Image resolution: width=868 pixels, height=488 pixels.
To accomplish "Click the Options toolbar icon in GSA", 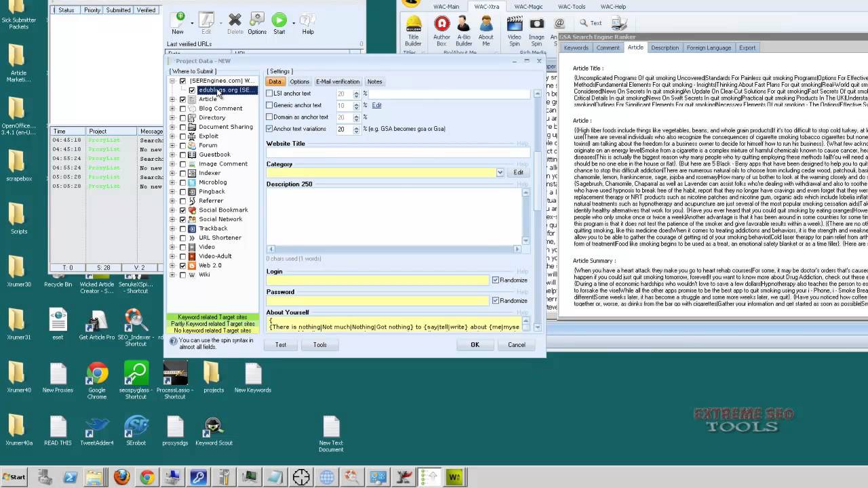I will [x=257, y=23].
